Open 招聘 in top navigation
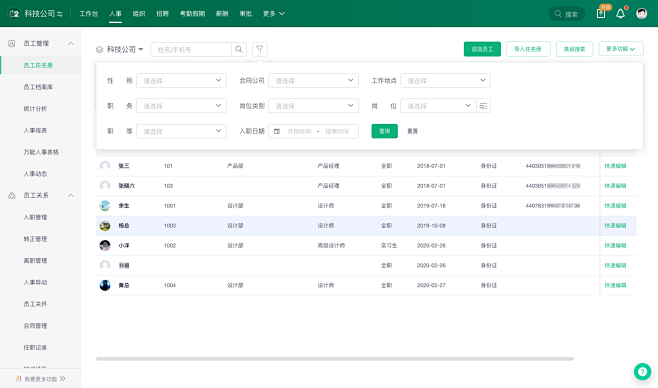The width and height of the screenshot is (658, 388). [x=162, y=14]
